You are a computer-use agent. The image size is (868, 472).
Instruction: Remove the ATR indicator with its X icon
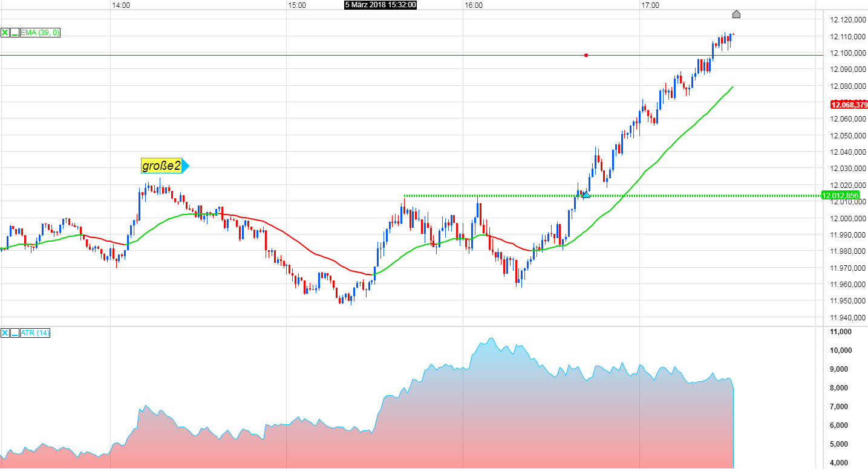5,333
